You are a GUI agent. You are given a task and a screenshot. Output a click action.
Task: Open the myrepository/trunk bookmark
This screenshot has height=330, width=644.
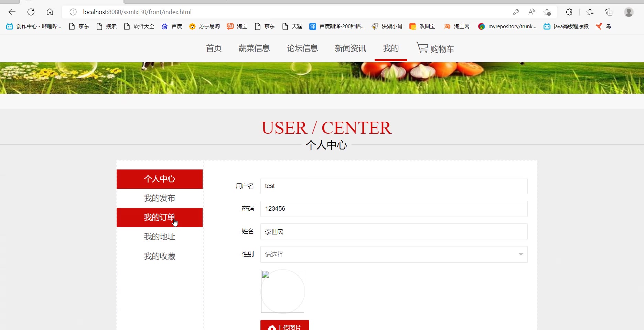point(507,26)
